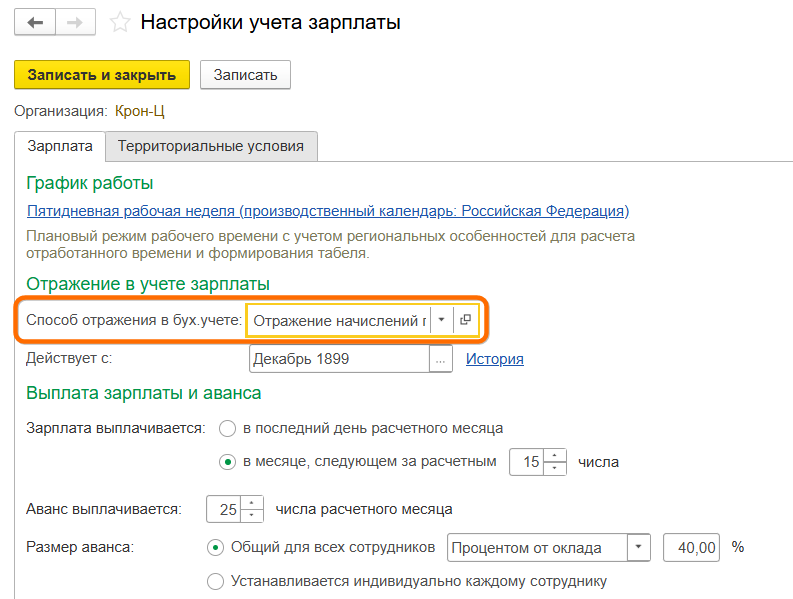Click the 40,00 percent field

[691, 547]
